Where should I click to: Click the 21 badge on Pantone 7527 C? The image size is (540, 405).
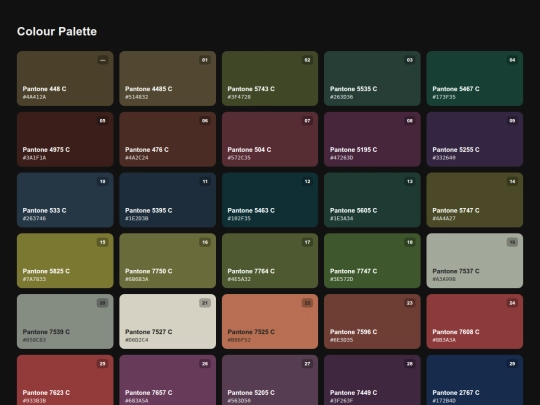coord(205,303)
